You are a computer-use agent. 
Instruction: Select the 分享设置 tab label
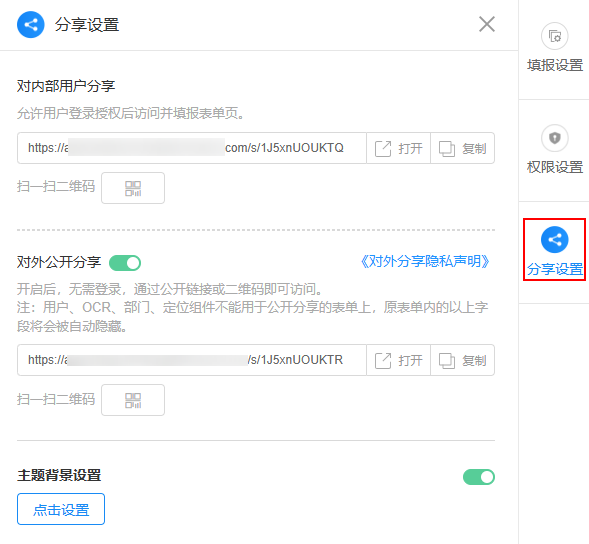[555, 269]
